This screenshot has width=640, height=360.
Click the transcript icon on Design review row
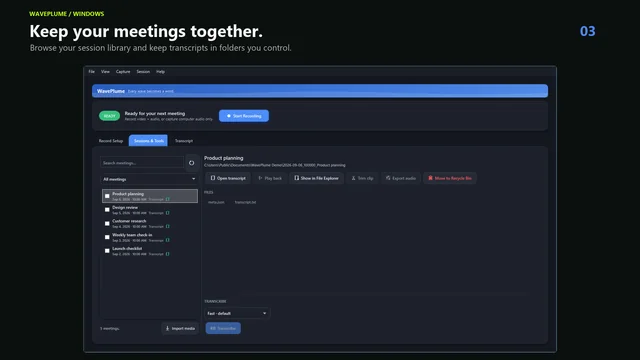tap(168, 213)
